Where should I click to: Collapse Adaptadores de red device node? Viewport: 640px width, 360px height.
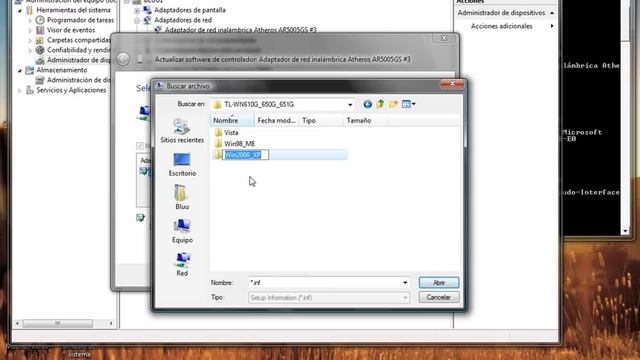point(137,20)
